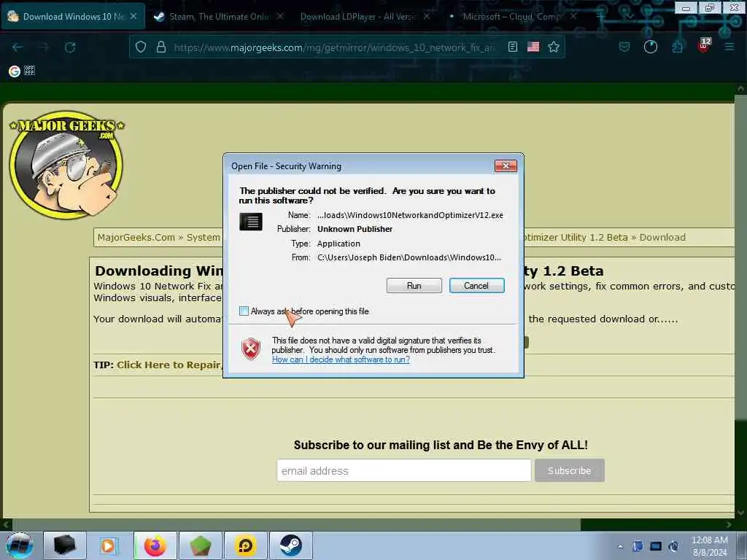Close the Steam browser tab
The image size is (747, 560).
point(280,16)
